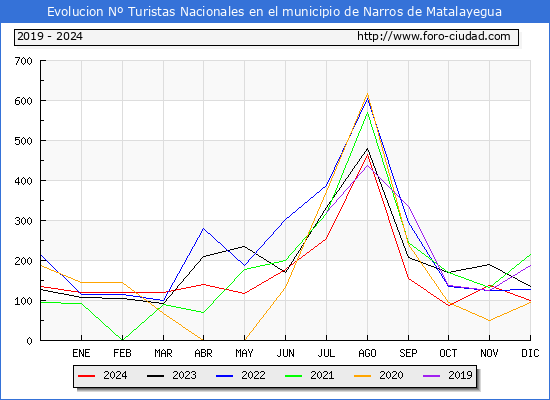Click the MAY month axis label
Viewport: 550px width, 400px height.
pos(244,353)
